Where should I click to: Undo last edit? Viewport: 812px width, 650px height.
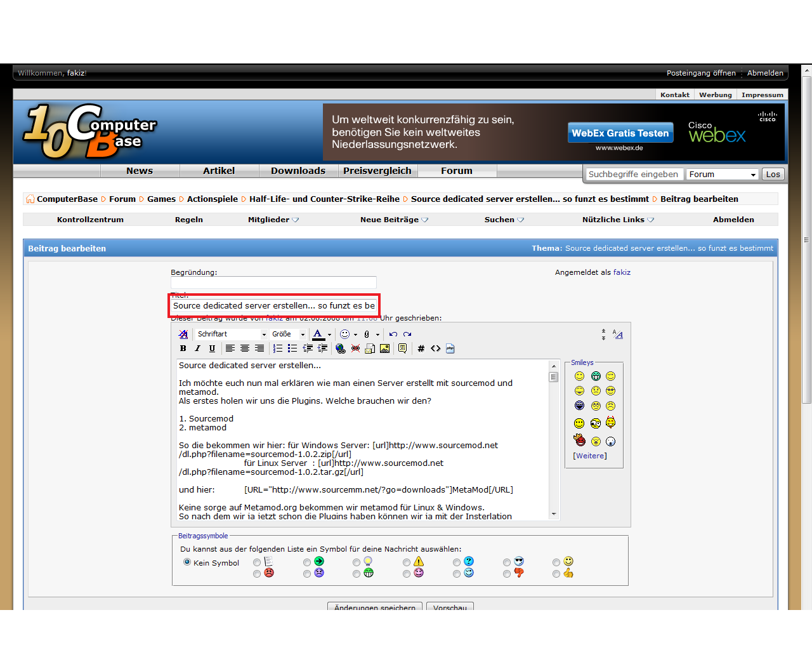click(x=393, y=334)
